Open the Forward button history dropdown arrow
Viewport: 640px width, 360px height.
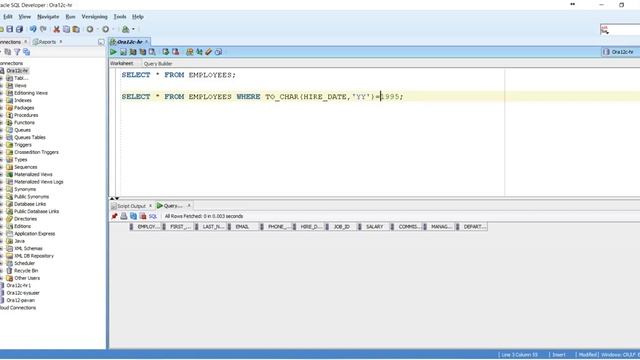113,29
